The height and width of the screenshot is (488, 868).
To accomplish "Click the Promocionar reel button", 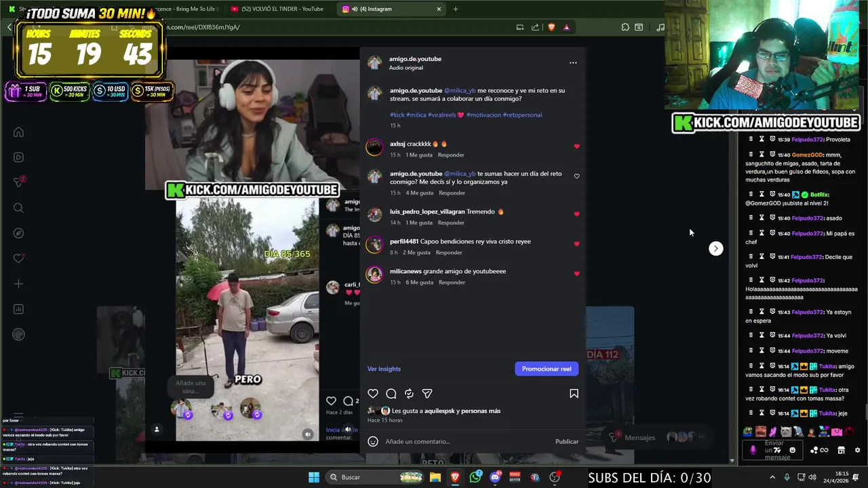I will pos(547,369).
